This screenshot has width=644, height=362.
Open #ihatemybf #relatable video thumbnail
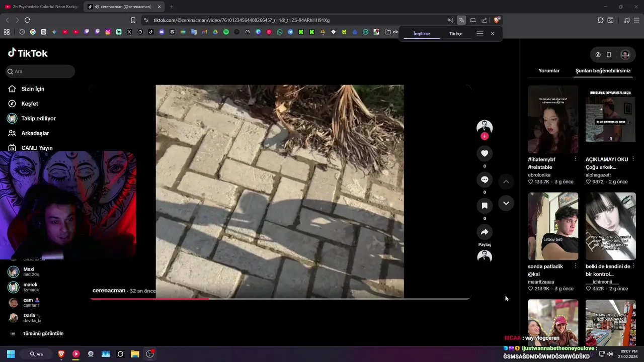[x=553, y=119]
